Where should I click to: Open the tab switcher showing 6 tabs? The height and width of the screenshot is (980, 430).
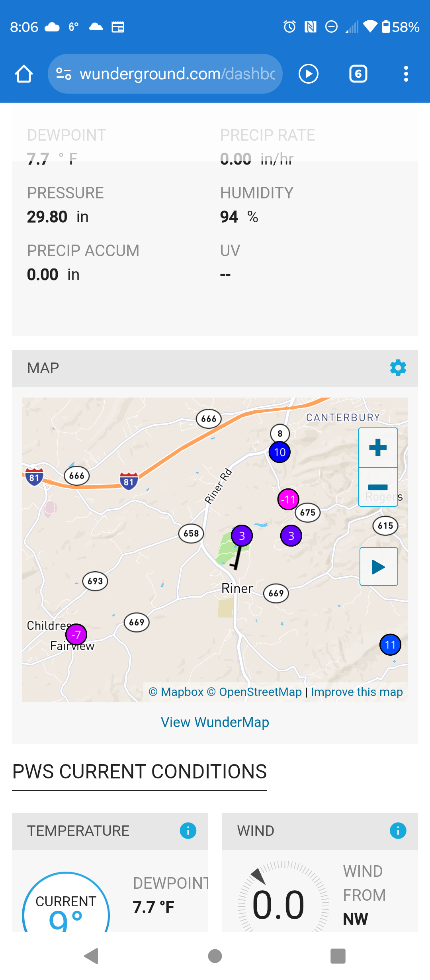(x=358, y=74)
